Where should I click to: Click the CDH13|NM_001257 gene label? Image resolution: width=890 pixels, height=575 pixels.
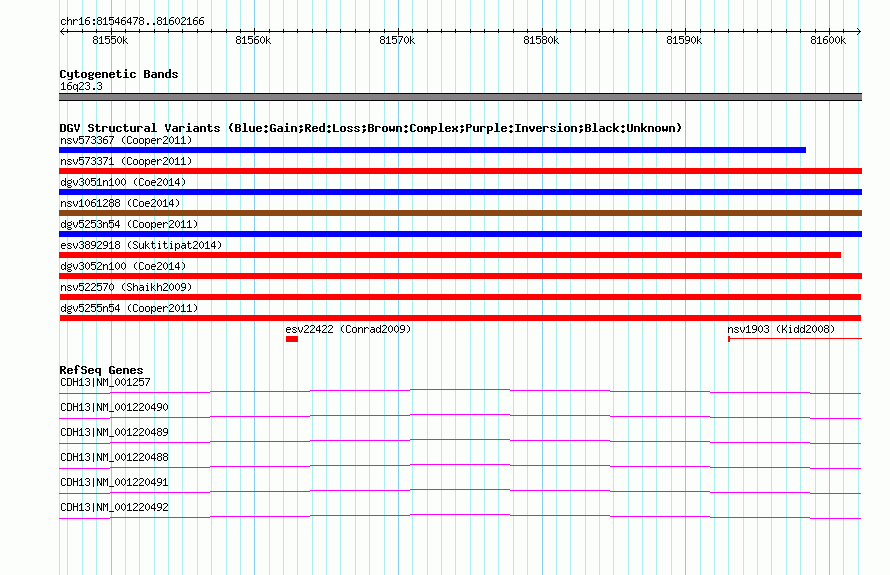click(x=105, y=382)
